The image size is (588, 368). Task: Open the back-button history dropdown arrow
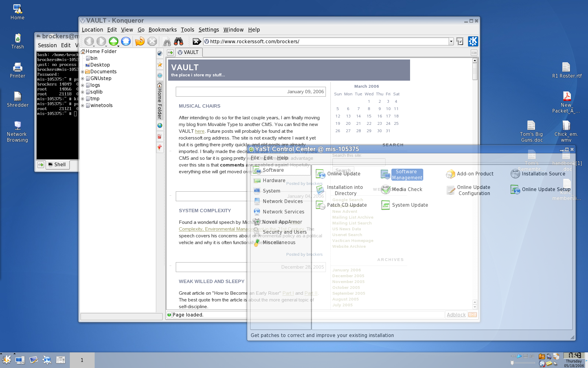click(94, 46)
